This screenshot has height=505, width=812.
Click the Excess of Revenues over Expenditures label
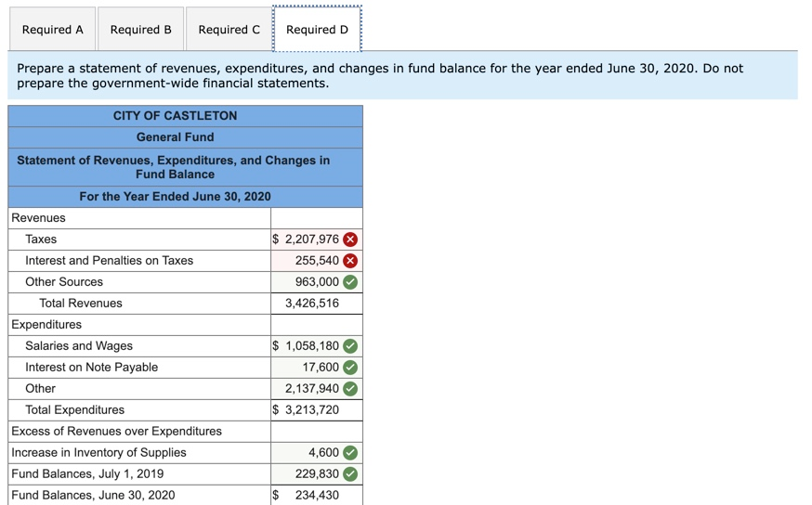116,432
